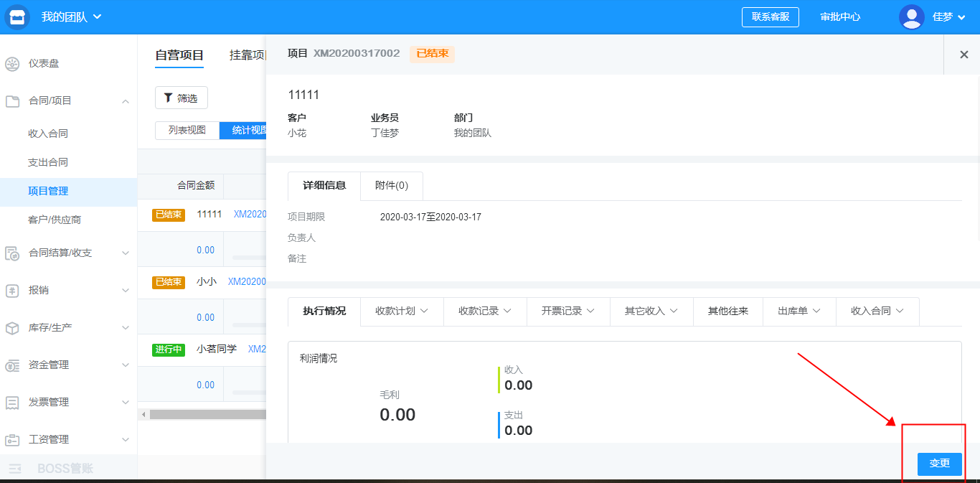Switch to the 自营项目 tab
The width and height of the screenshot is (980, 483).
coord(179,55)
